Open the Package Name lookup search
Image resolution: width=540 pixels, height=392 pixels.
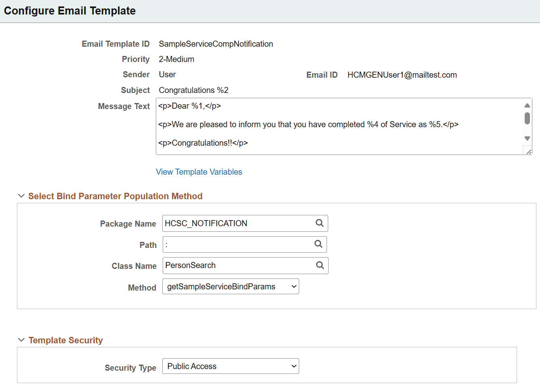319,223
